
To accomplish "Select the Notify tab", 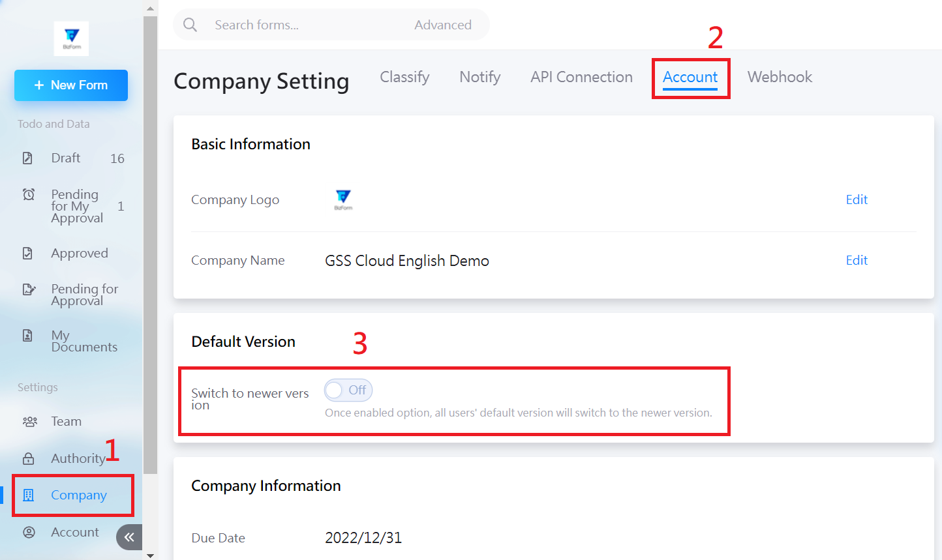I will [479, 77].
